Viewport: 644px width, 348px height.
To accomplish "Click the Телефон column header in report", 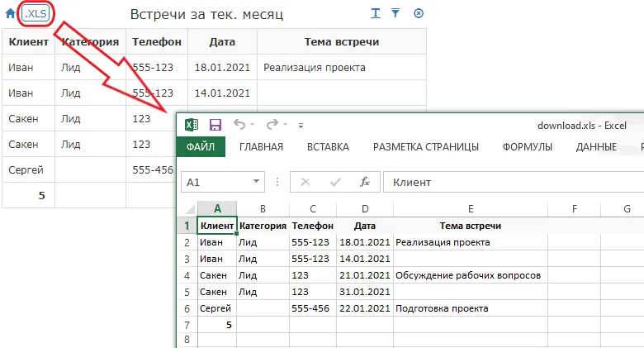I will (157, 41).
